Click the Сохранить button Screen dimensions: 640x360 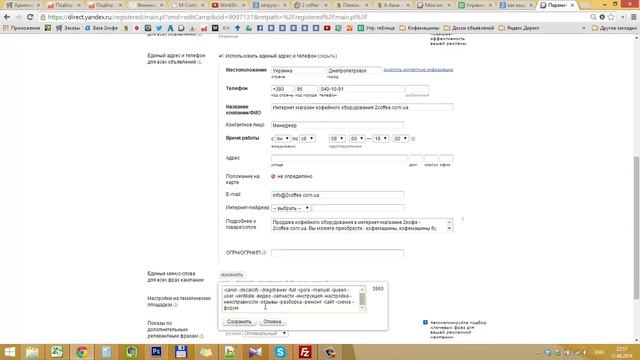click(x=239, y=322)
